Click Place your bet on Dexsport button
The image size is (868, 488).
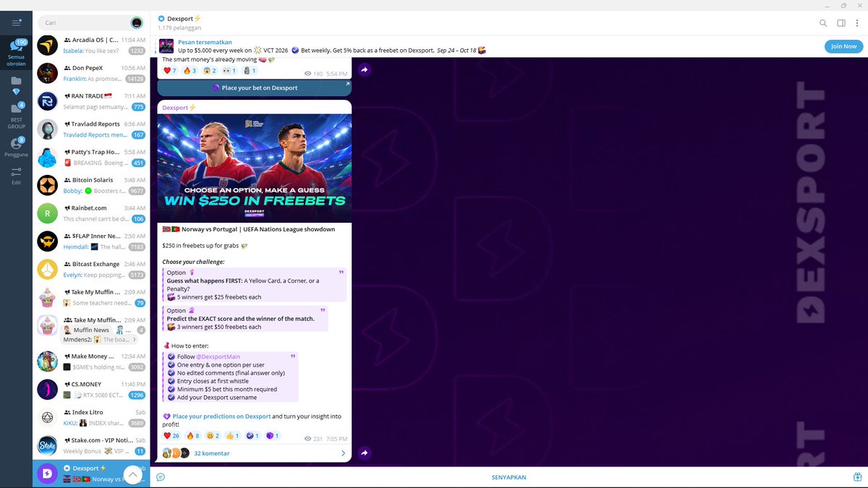255,87
